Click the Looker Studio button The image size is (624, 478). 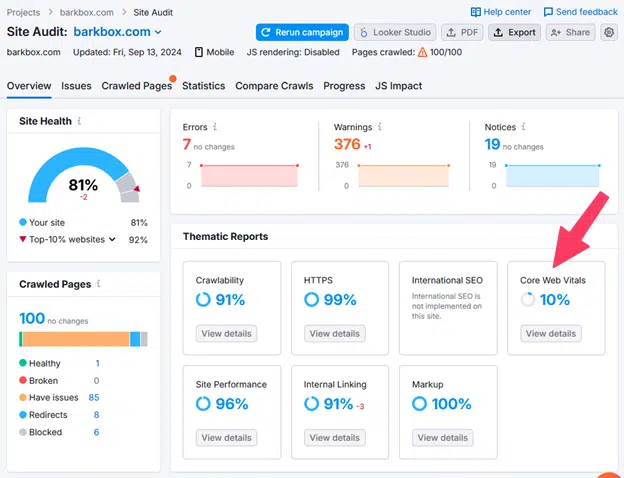click(x=395, y=32)
